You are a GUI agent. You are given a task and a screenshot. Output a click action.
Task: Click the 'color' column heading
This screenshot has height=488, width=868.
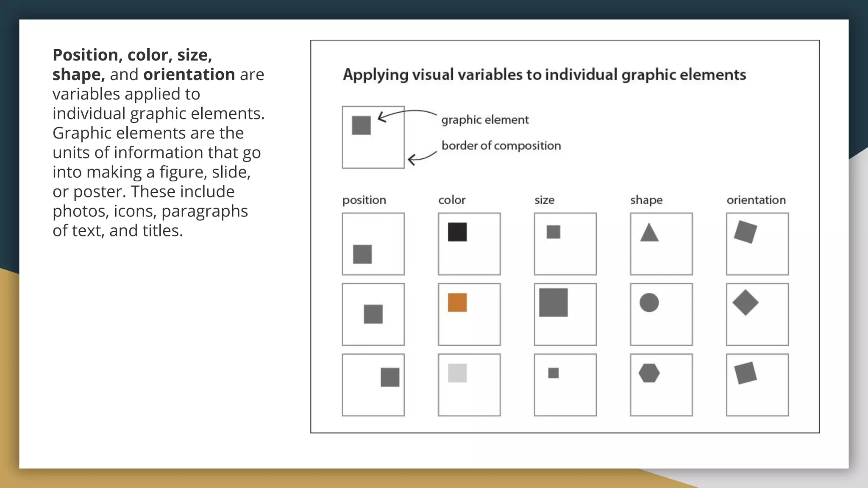452,200
